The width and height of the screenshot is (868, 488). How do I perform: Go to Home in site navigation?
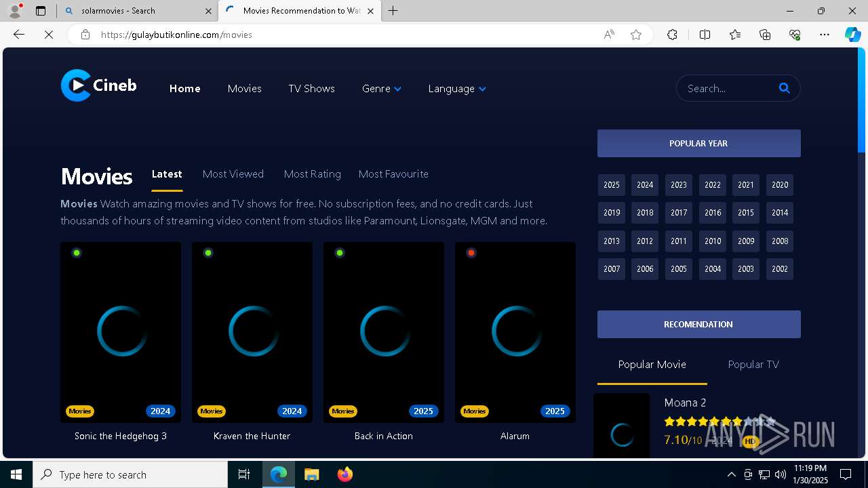pos(185,89)
